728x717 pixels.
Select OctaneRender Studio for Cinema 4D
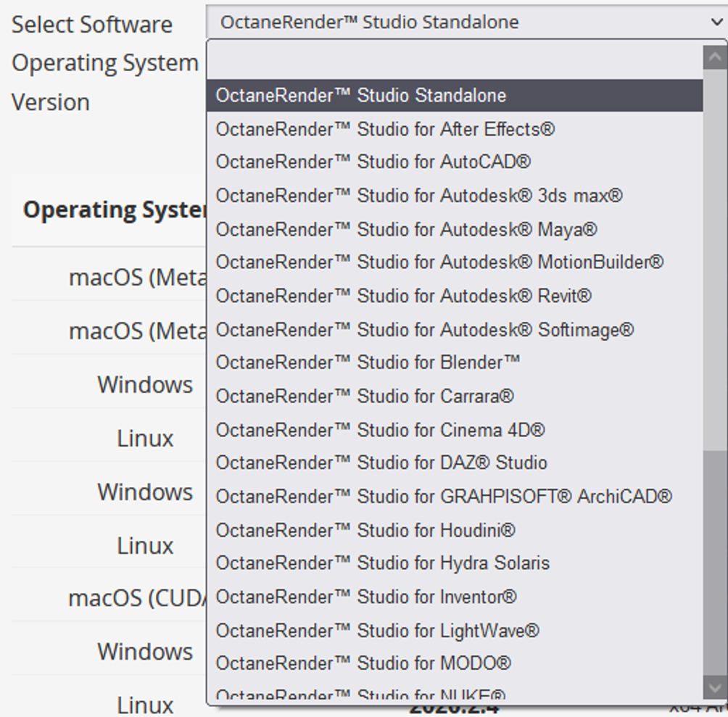coord(380,430)
